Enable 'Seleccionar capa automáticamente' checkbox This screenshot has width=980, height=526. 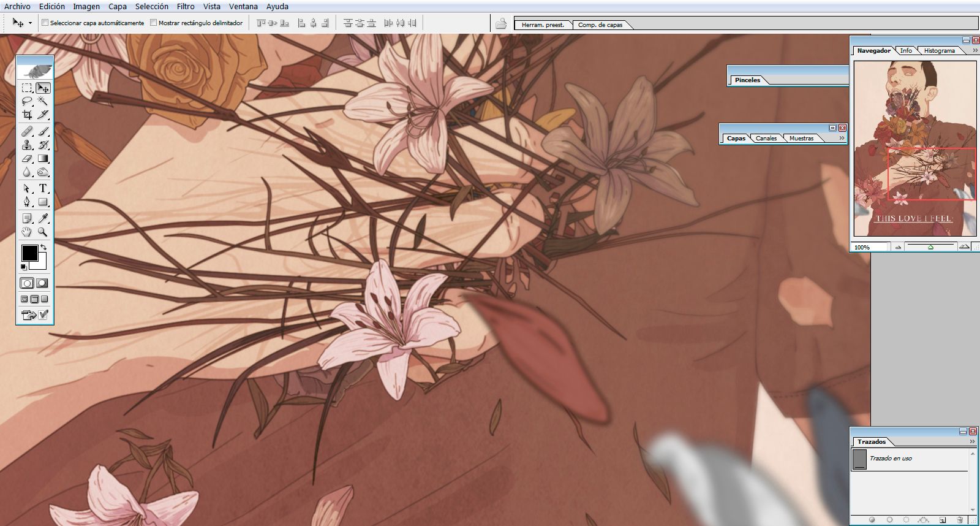pyautogui.click(x=45, y=23)
